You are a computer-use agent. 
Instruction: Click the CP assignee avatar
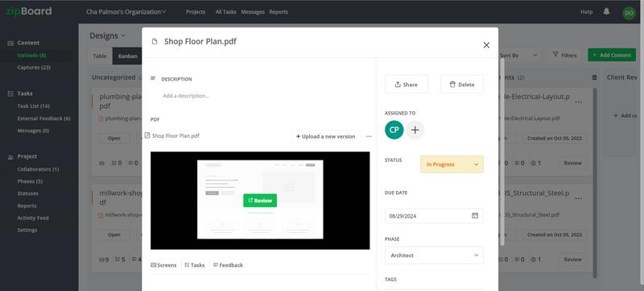394,130
